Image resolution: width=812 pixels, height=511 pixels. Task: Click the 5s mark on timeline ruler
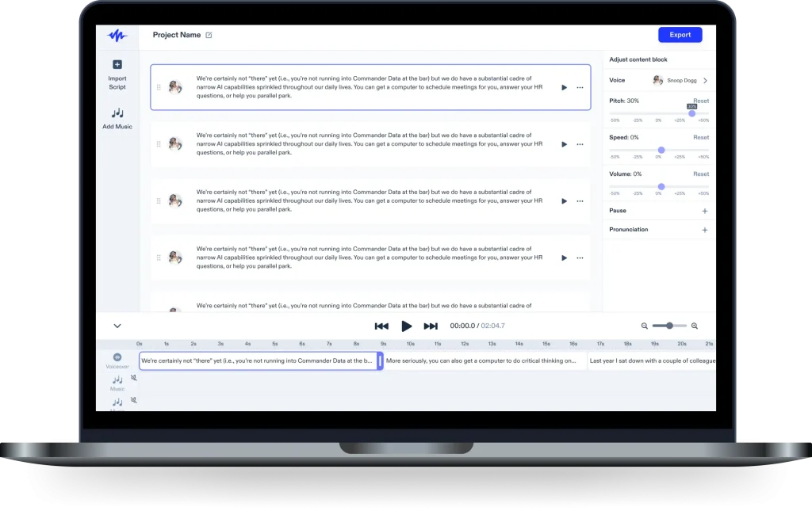point(275,344)
